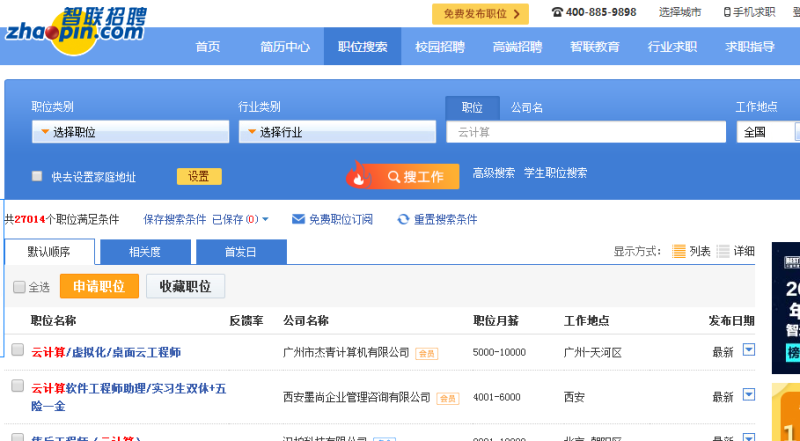Open company 广州市杰青计算机有限公司

click(346, 352)
